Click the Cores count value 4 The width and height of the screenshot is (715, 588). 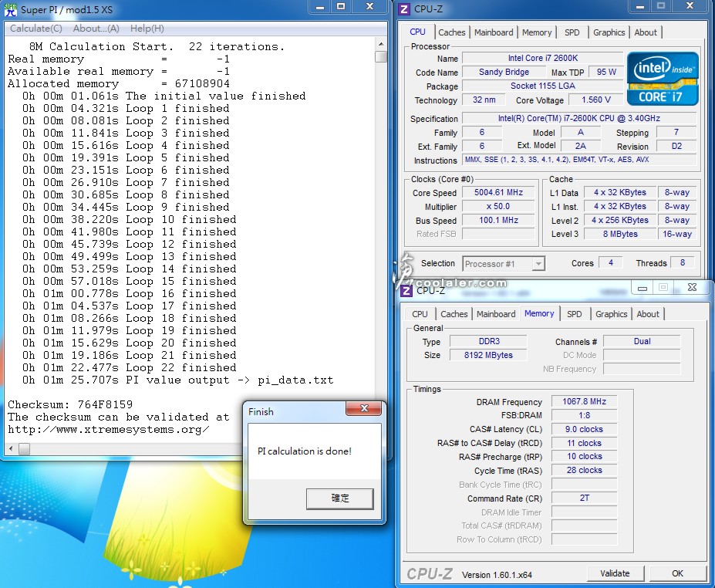[x=611, y=263]
